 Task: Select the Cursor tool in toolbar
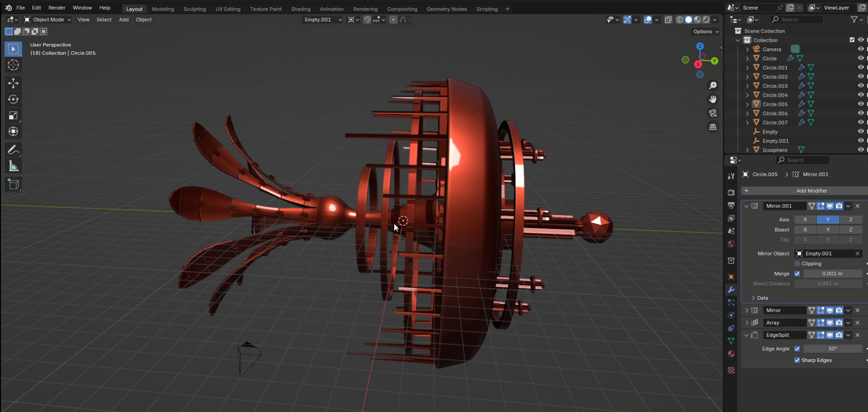(x=13, y=65)
